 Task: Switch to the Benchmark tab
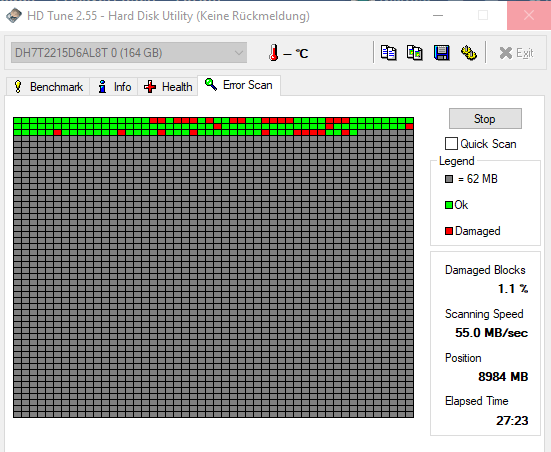(x=48, y=86)
